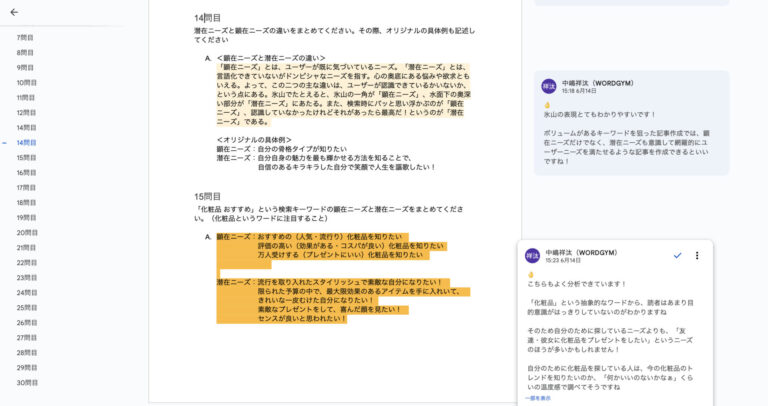768x406 pixels.
Task: Go to 30問目 in the outline
Action: click(27, 382)
